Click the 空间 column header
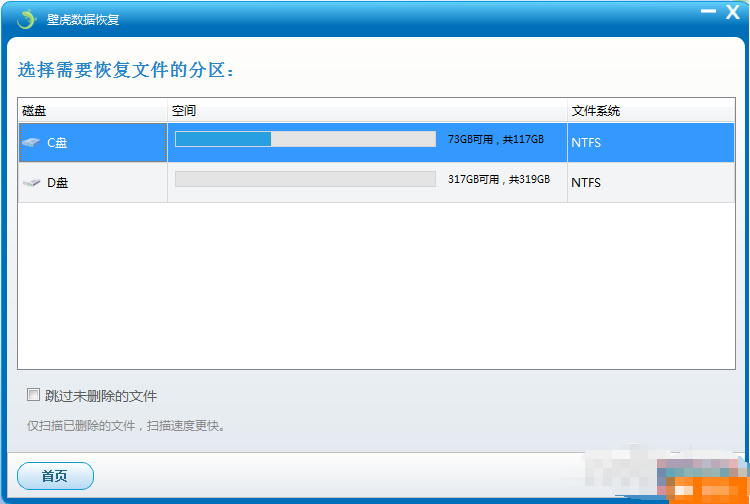Screen dimensions: 750x504 coord(367,111)
